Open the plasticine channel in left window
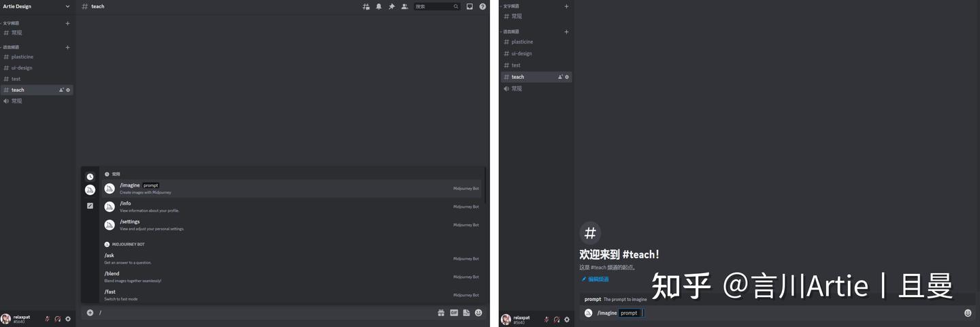The image size is (980, 327). tap(37, 57)
